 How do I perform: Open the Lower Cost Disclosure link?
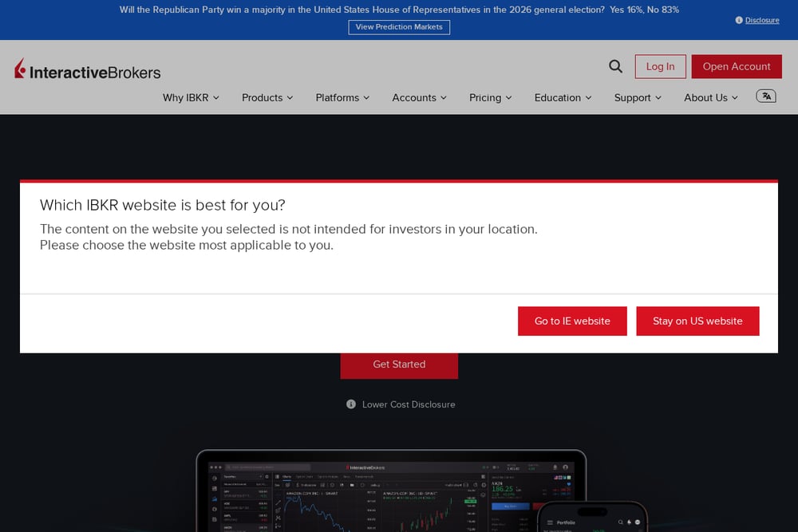(x=409, y=404)
